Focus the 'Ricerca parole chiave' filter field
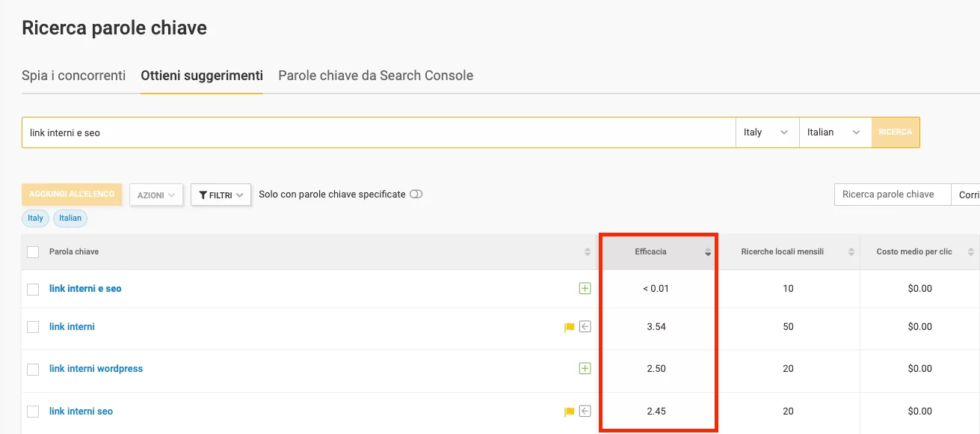Screen dimensions: 980x434 [x=893, y=195]
